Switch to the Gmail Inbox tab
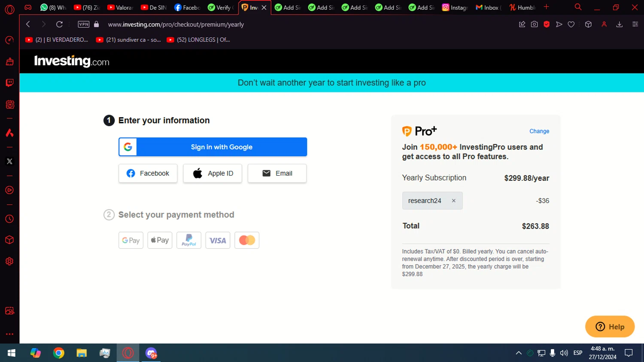 click(489, 7)
